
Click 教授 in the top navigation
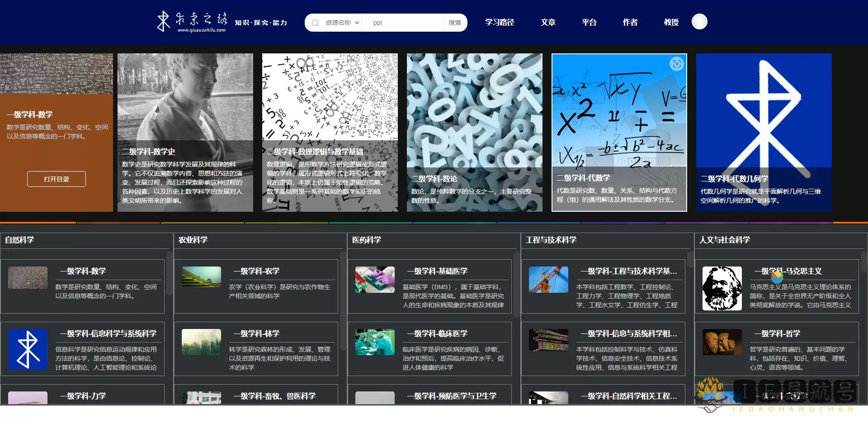pyautogui.click(x=671, y=22)
